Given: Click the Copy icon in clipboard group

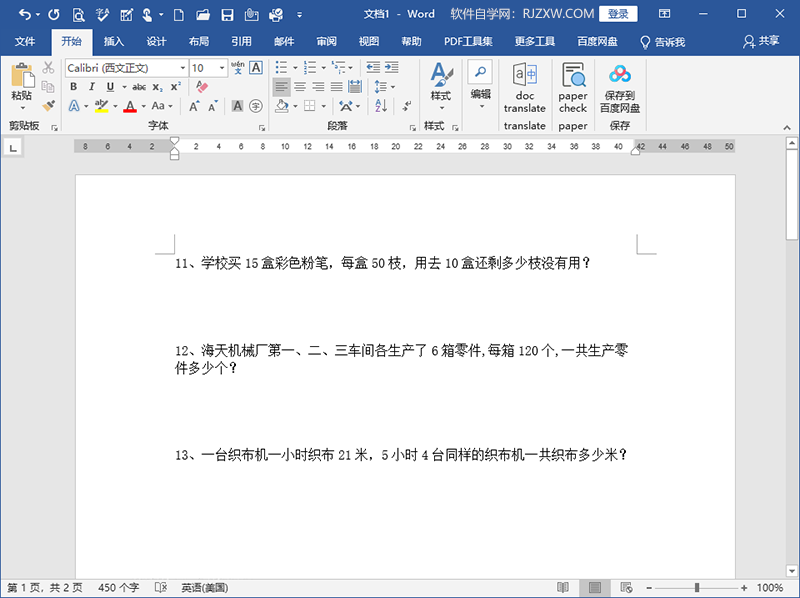Looking at the screenshot, I should pyautogui.click(x=48, y=86).
